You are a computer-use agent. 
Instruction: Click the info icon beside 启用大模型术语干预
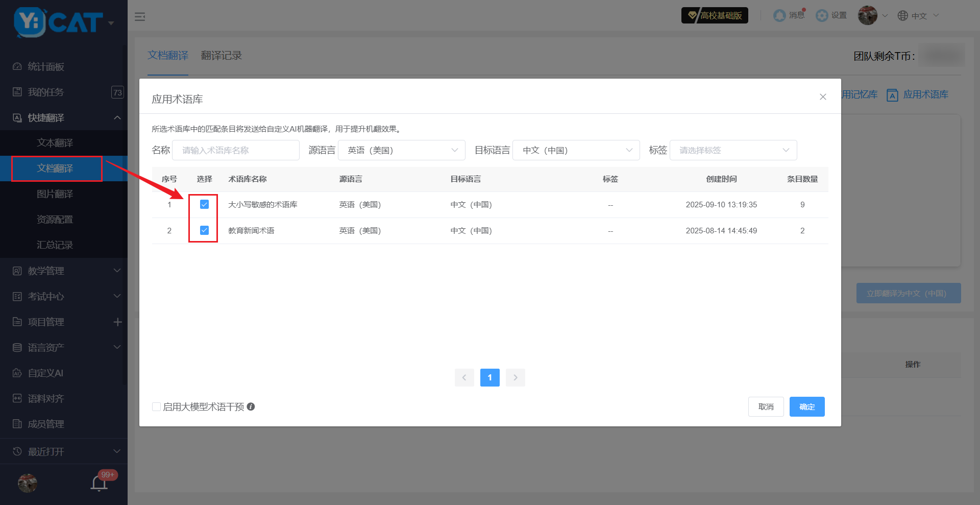point(251,406)
